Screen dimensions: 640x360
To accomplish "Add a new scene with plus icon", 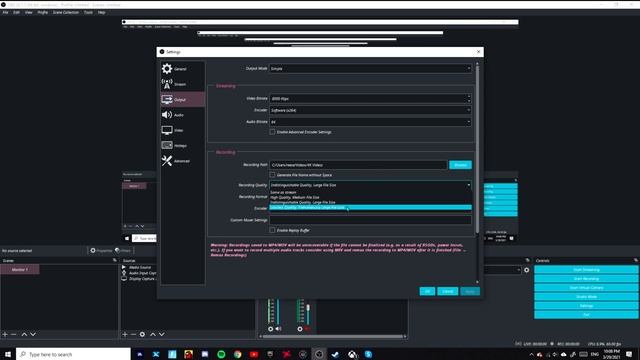I will (x=5, y=334).
